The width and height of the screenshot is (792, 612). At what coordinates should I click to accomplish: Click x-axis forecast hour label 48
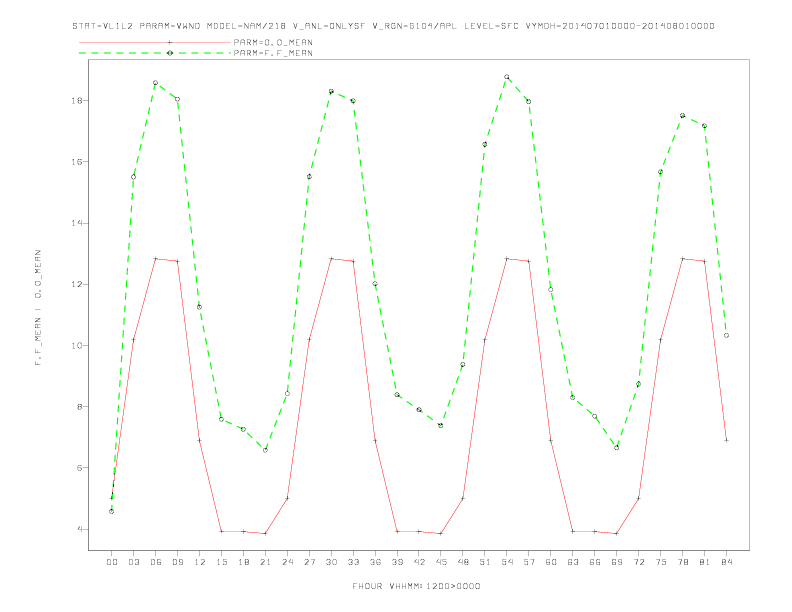463,562
